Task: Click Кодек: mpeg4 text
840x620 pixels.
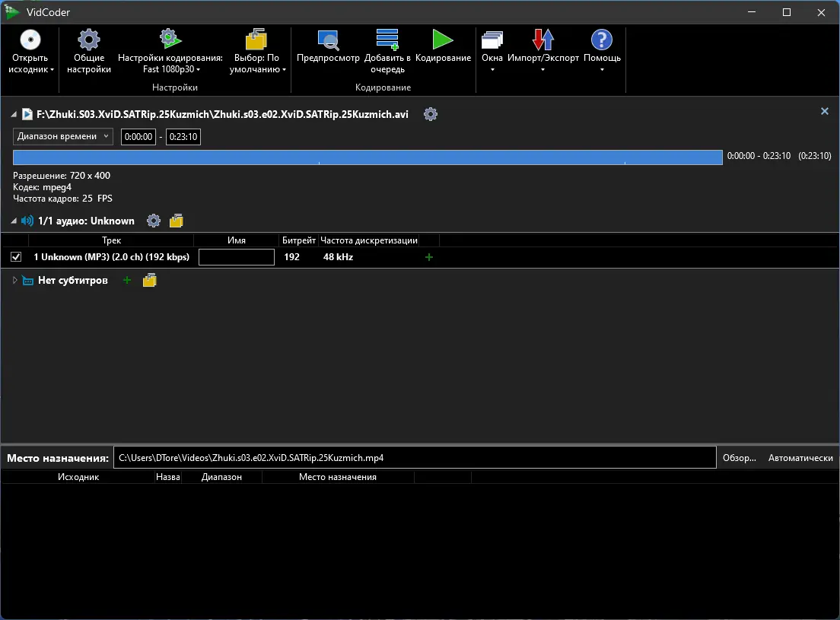Action: [x=43, y=187]
